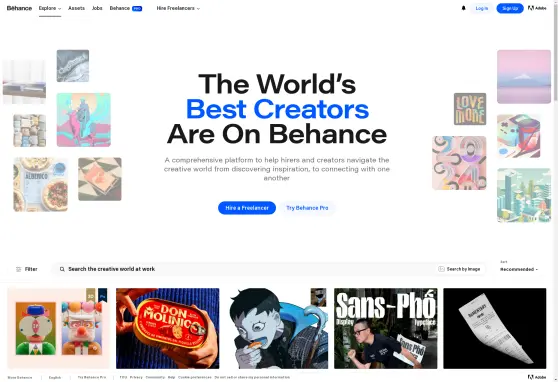Click Search by Image
The width and height of the screenshot is (558, 382).
click(x=459, y=269)
